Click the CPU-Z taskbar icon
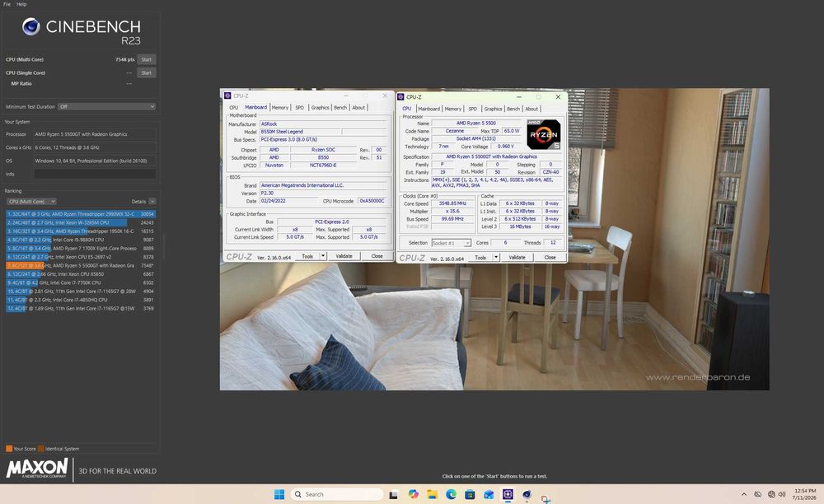This screenshot has width=824, height=504. click(508, 494)
